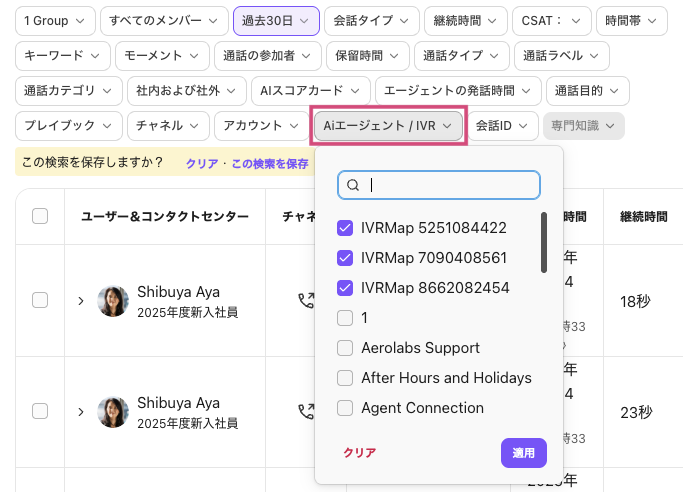Screen dimensions: 683x492
Task: Click the red クリア link in dropdown
Action: (x=360, y=453)
